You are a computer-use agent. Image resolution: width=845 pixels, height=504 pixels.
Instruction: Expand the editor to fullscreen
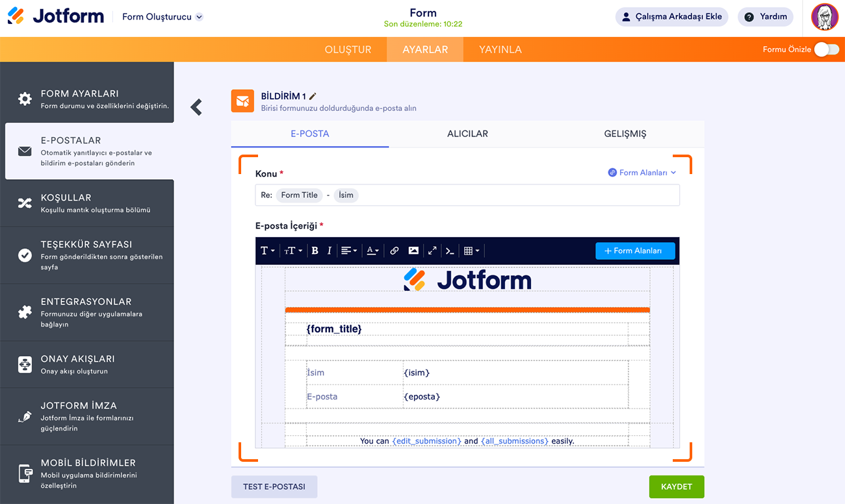coord(432,251)
